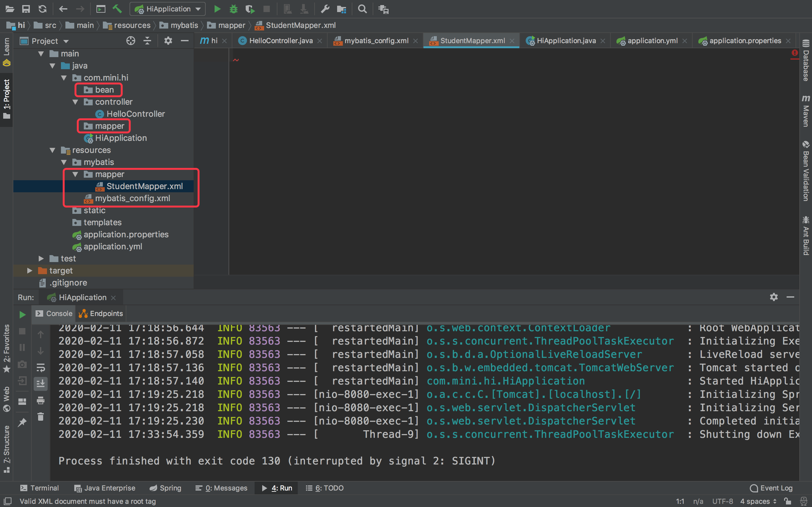Toggle scroll to end in console
Viewport: 812px width, 507px height.
tap(41, 384)
